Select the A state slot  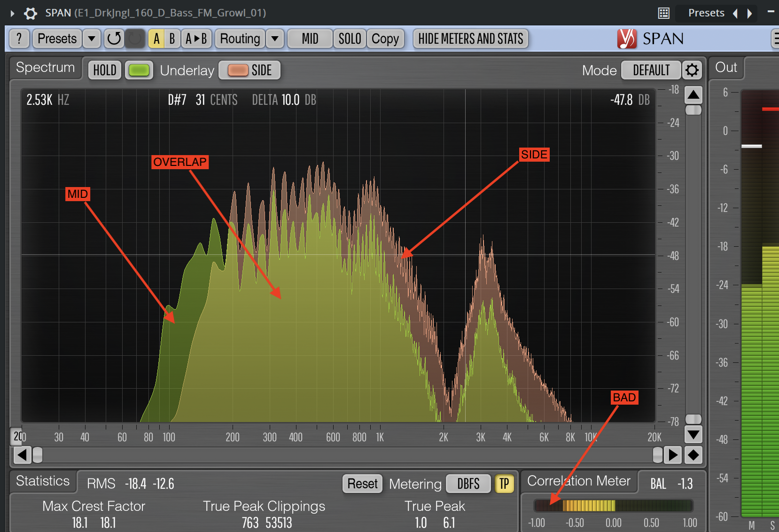(156, 39)
